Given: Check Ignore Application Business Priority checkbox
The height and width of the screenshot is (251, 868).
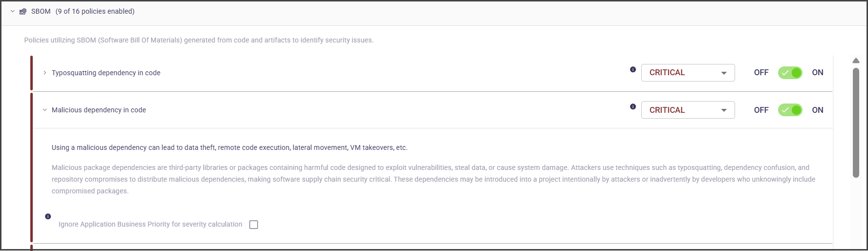Looking at the screenshot, I should tap(254, 225).
